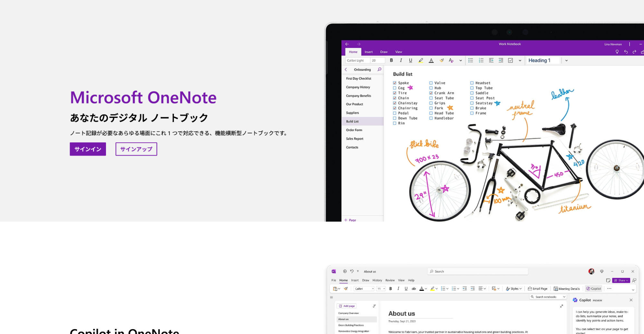Open the Search notebooks scope dropdown
This screenshot has width=644, height=334.
(x=564, y=297)
